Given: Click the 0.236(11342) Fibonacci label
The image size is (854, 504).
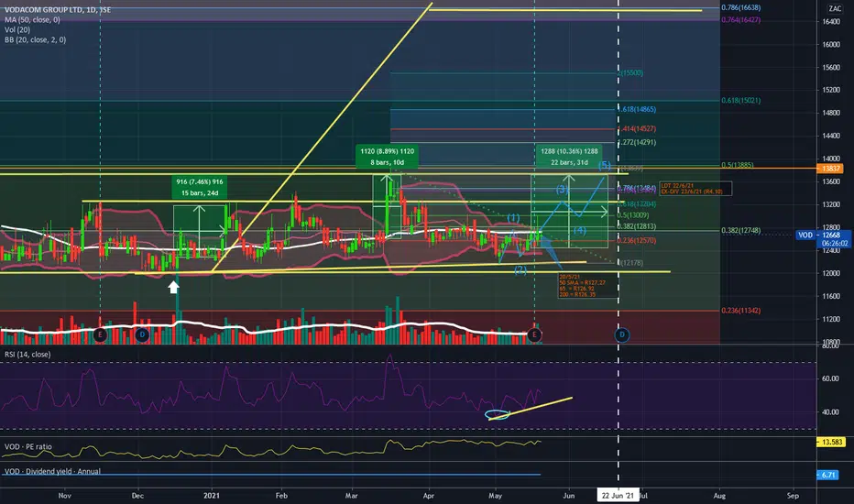Looking at the screenshot, I should [x=740, y=311].
